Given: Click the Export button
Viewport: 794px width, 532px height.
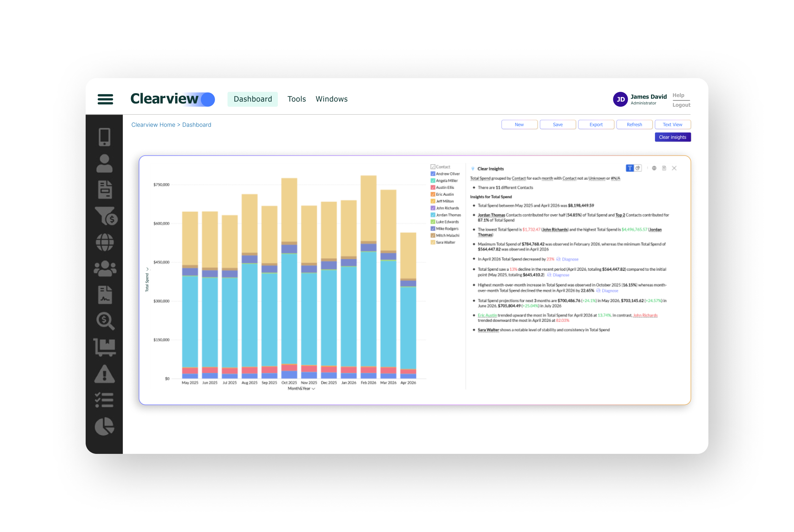Looking at the screenshot, I should click(x=596, y=124).
